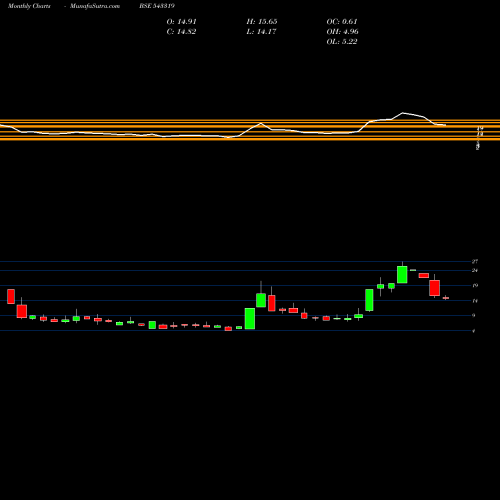Click the last small red candle on the right

point(446,298)
